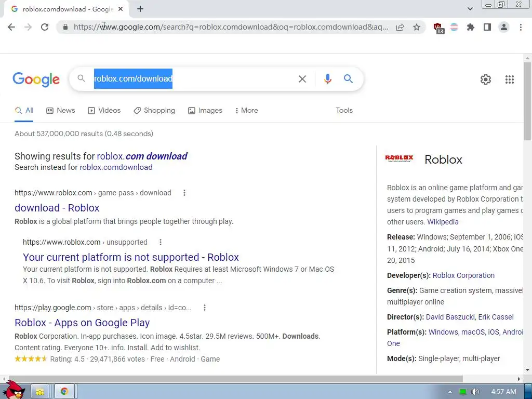Open the tab search chevron
Viewport: 532px width, 399px height.
[x=470, y=9]
